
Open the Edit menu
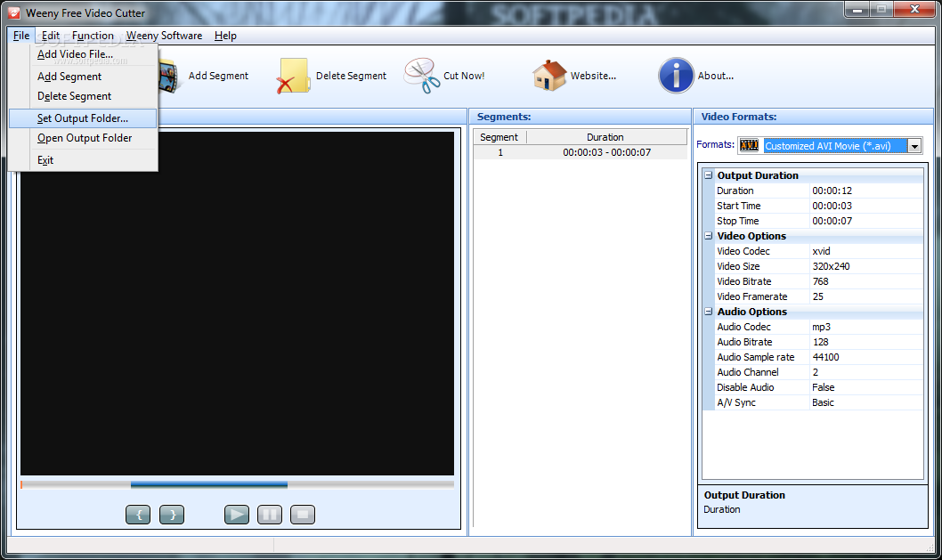(x=51, y=36)
